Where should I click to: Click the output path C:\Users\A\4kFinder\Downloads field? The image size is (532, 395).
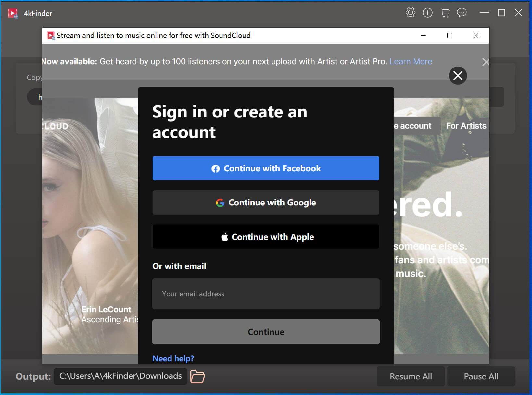pyautogui.click(x=120, y=376)
